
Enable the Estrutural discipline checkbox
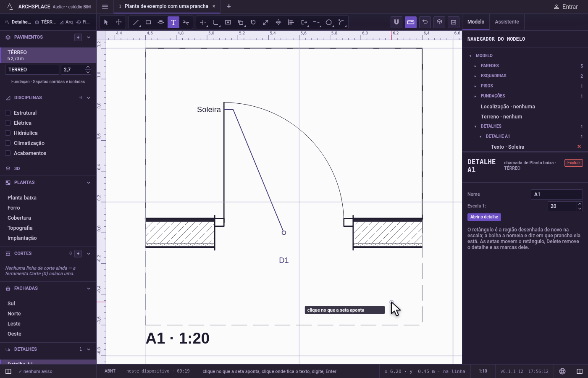point(8,113)
